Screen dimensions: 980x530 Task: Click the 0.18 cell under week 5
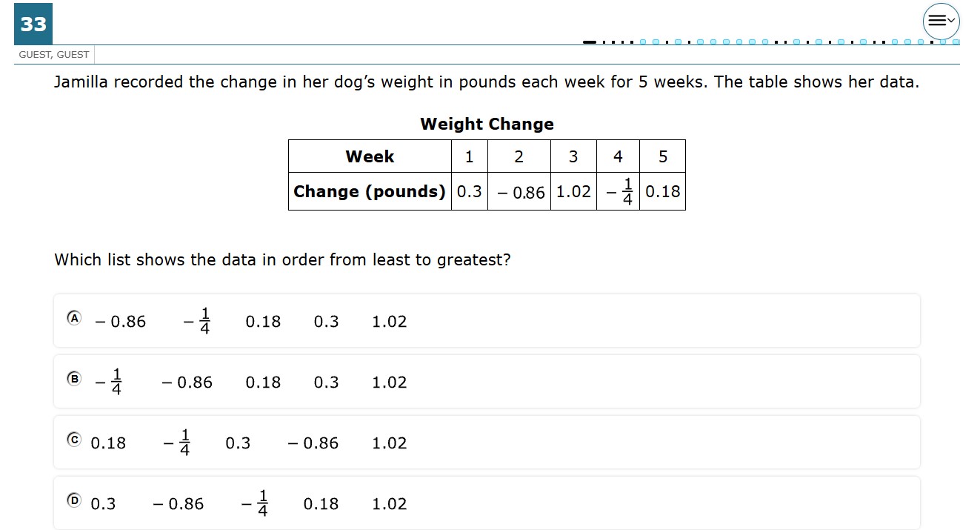coord(662,192)
